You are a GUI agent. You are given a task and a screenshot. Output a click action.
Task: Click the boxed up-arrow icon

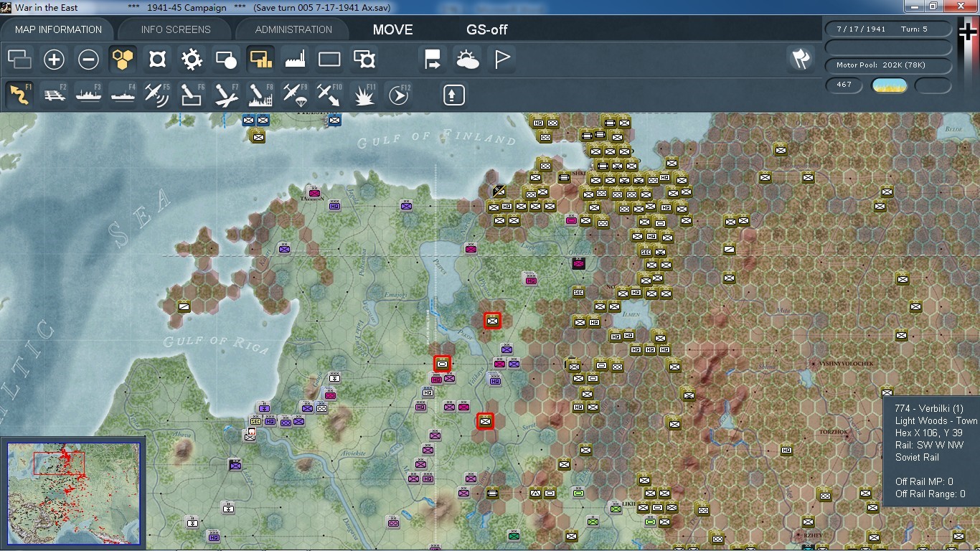tap(453, 94)
